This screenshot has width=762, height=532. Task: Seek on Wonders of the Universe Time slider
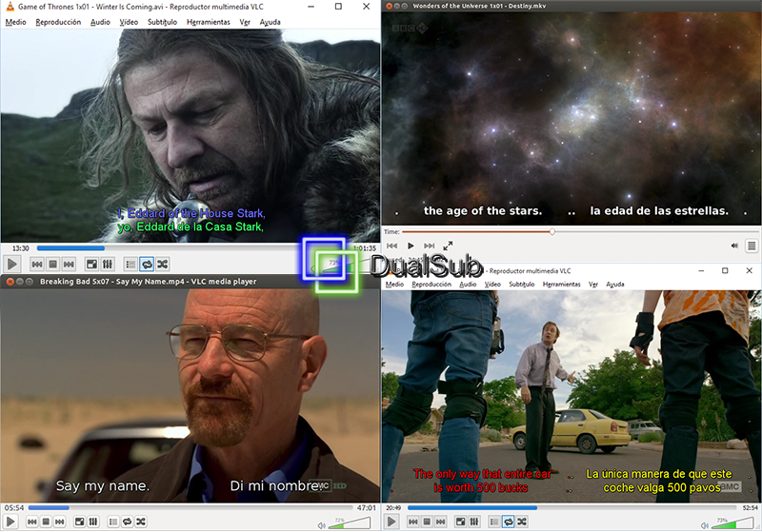(x=582, y=232)
